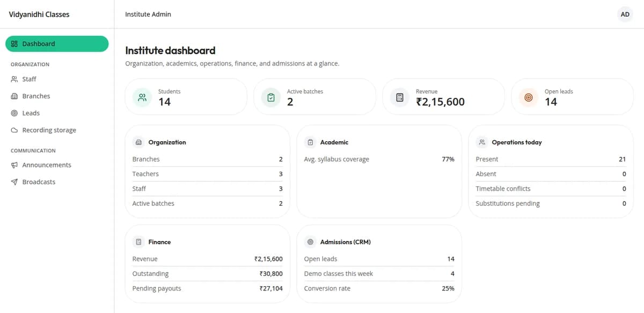
Task: Click Active batches row in Organization panel
Action: click(x=207, y=203)
